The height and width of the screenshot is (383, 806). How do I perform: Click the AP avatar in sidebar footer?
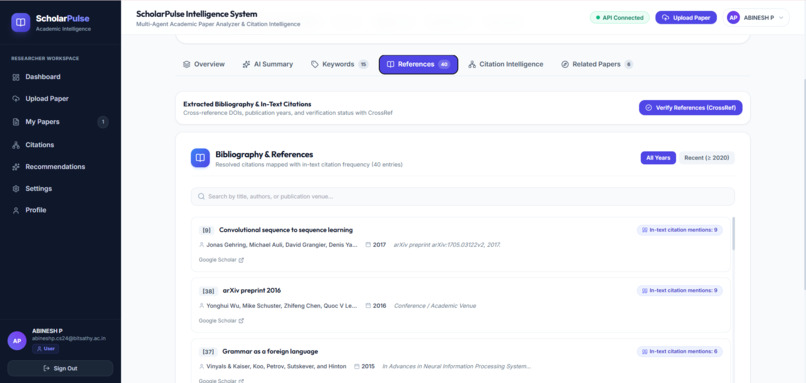[17, 340]
